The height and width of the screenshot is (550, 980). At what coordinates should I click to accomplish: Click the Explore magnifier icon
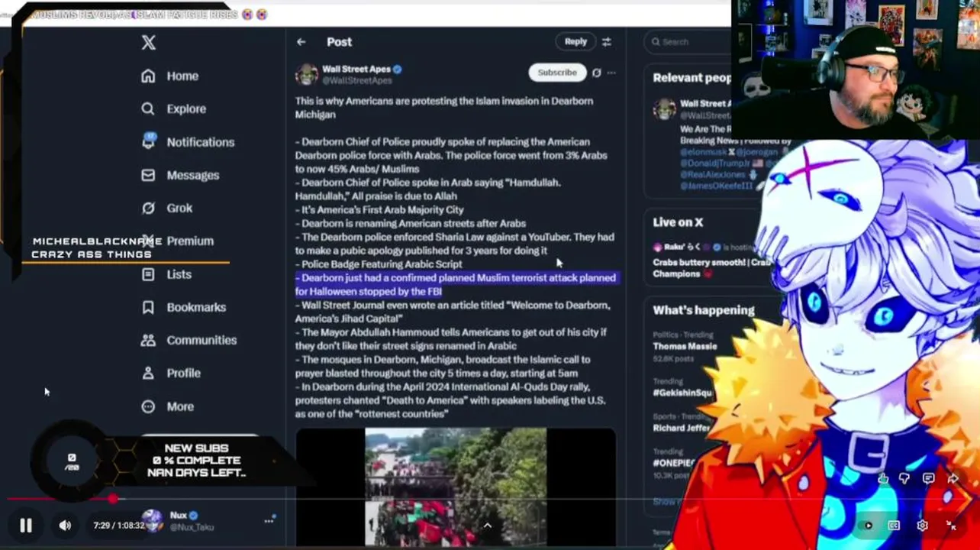(x=148, y=108)
